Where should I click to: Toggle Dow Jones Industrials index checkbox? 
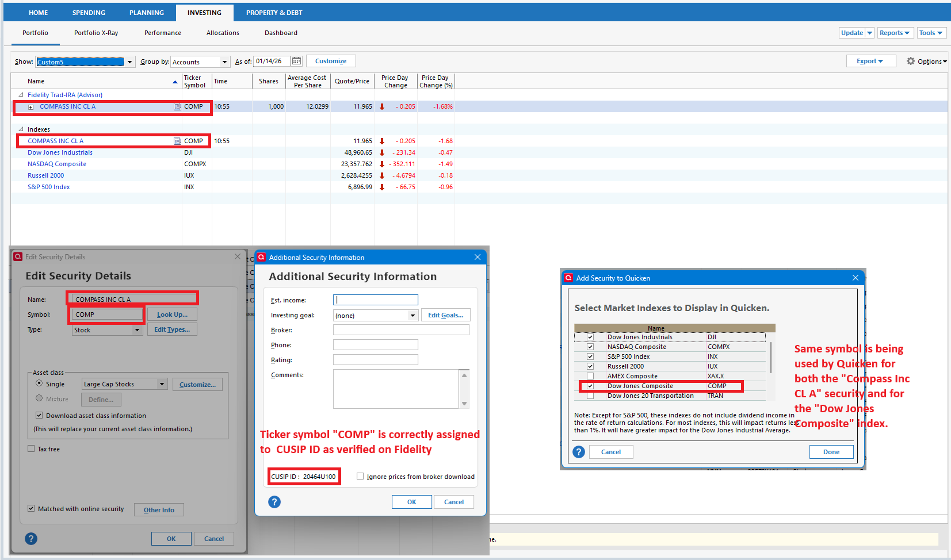tap(590, 337)
